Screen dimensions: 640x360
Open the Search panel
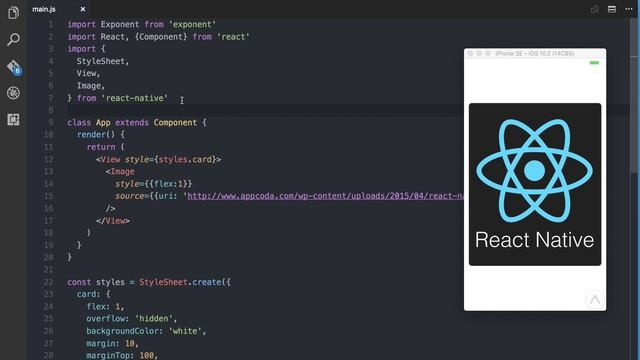[x=13, y=40]
